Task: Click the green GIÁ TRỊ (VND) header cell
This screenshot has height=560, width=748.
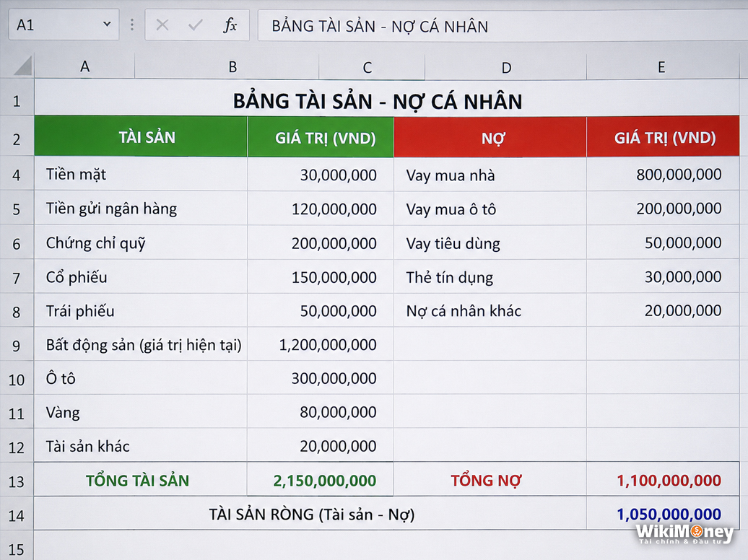Action: (x=321, y=138)
